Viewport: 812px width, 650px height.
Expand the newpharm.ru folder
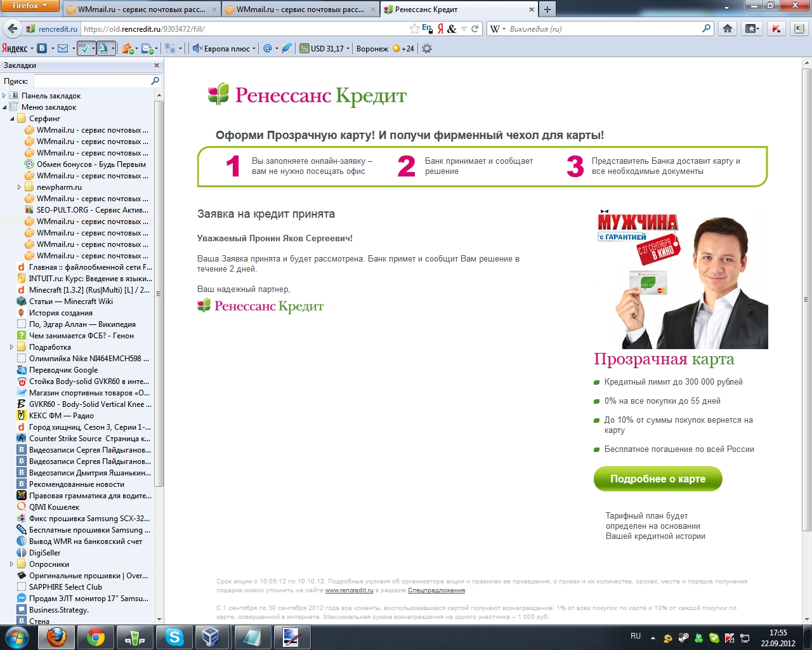click(x=20, y=187)
